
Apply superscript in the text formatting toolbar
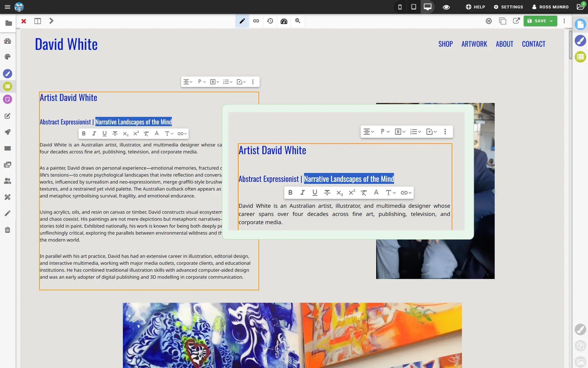click(x=136, y=134)
